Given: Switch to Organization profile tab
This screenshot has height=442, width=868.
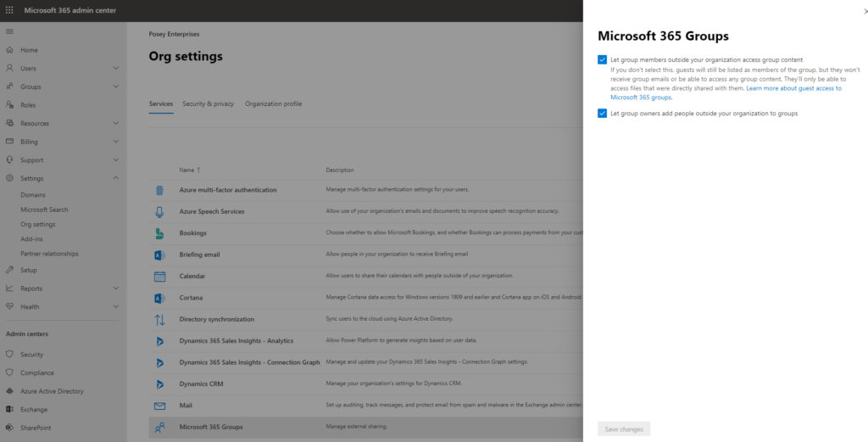Looking at the screenshot, I should coord(274,104).
